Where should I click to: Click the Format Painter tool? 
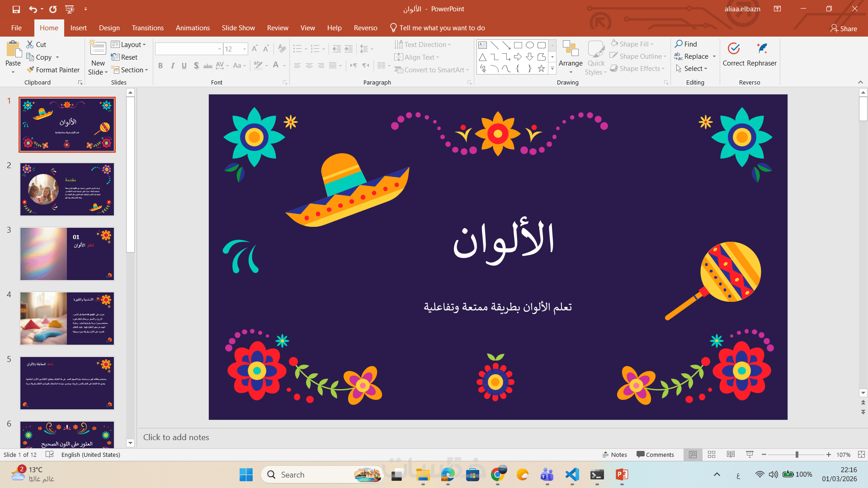[x=53, y=70]
